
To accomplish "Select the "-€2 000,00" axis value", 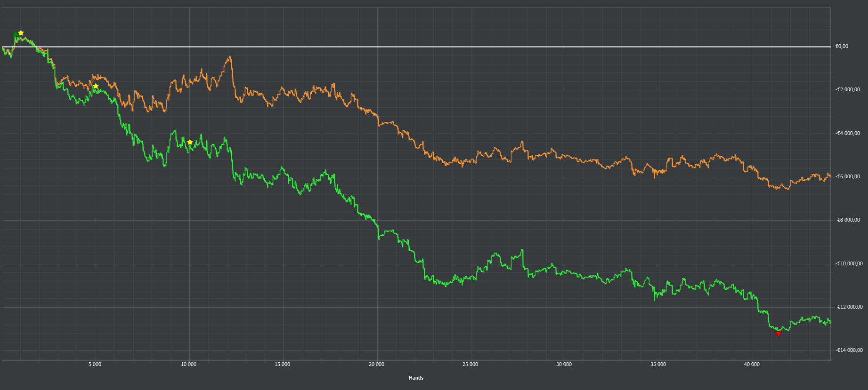I will click(x=848, y=89).
